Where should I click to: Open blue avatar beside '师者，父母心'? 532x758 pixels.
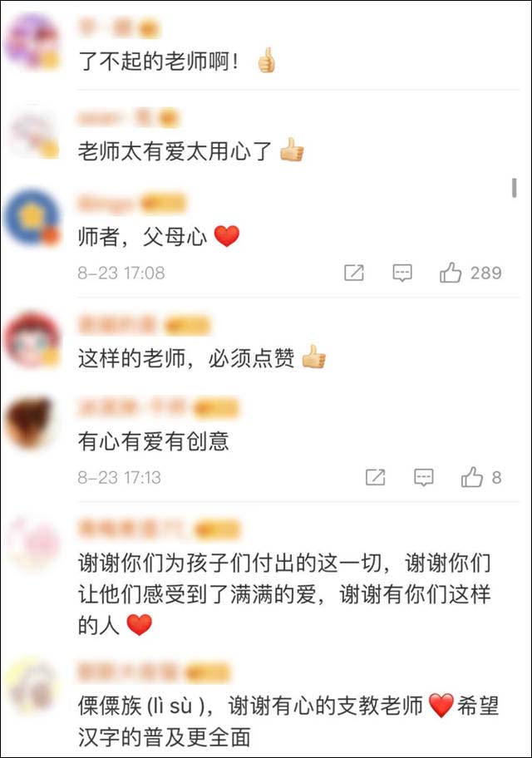coord(32,217)
